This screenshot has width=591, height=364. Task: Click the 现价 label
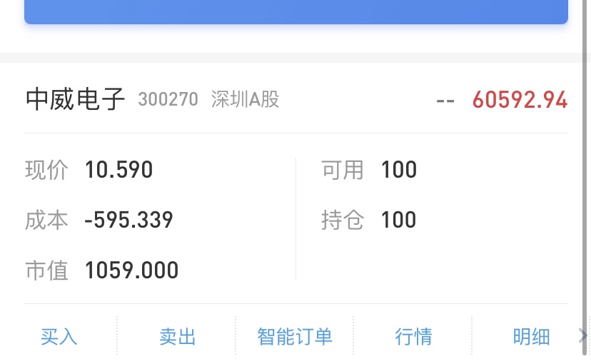tap(46, 170)
